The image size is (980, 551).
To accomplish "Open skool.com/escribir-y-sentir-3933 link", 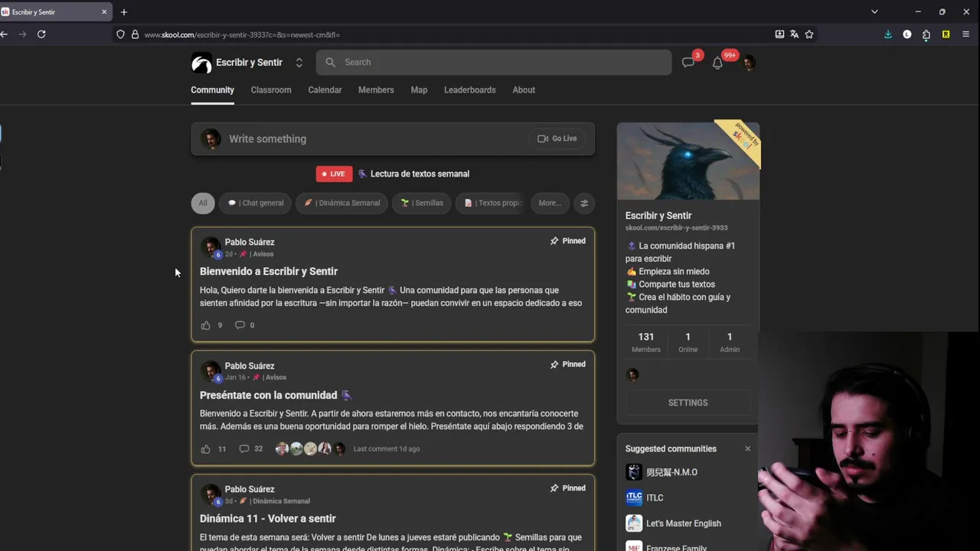I will pos(676,228).
